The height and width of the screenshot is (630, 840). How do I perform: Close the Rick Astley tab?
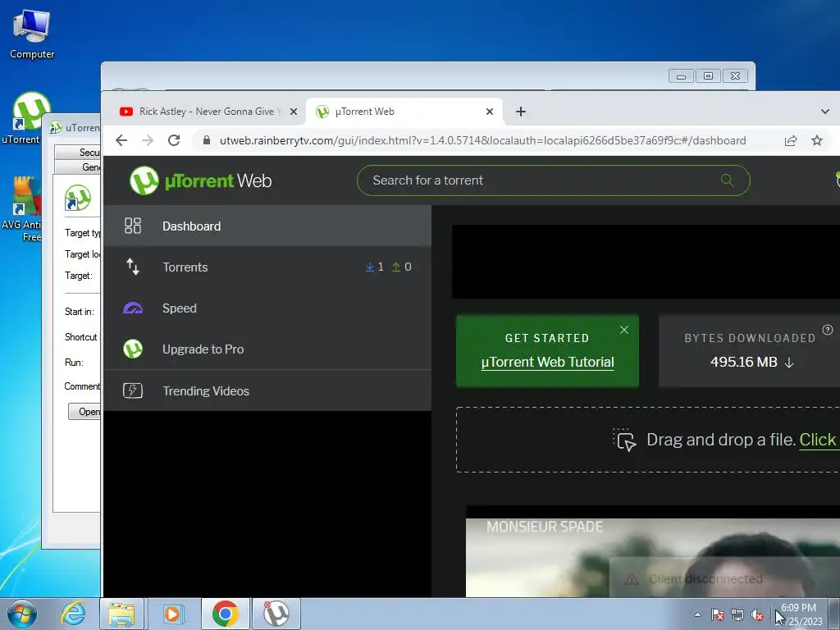click(294, 112)
